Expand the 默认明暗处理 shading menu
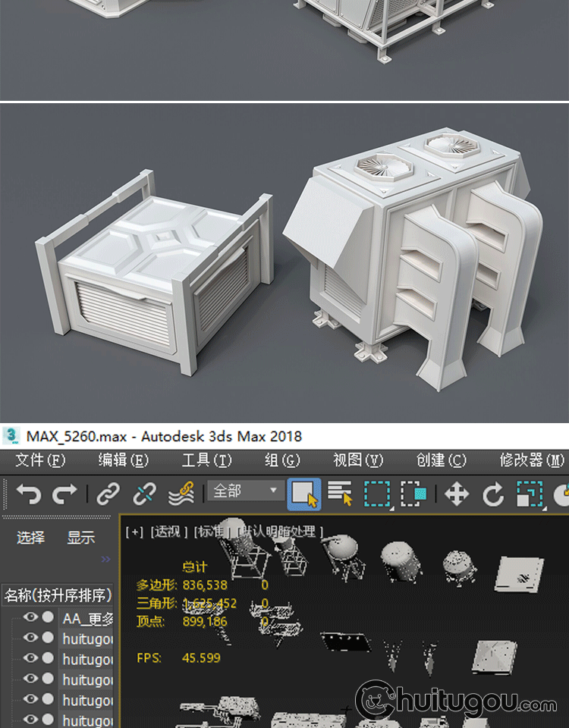 [x=281, y=532]
